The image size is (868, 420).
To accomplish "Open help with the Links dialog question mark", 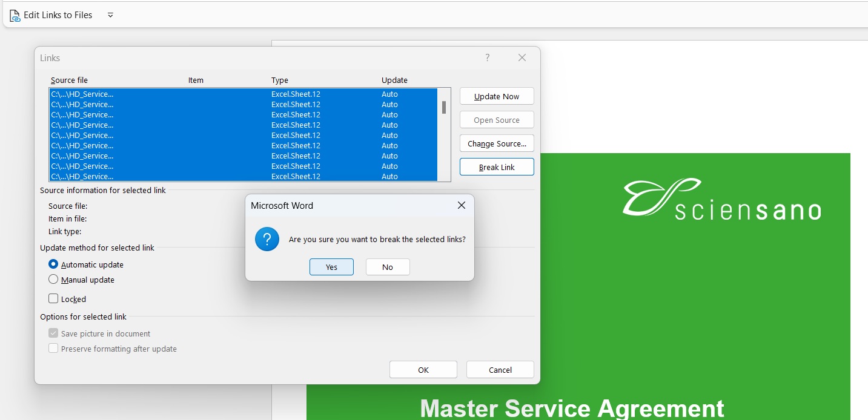I will click(x=487, y=58).
